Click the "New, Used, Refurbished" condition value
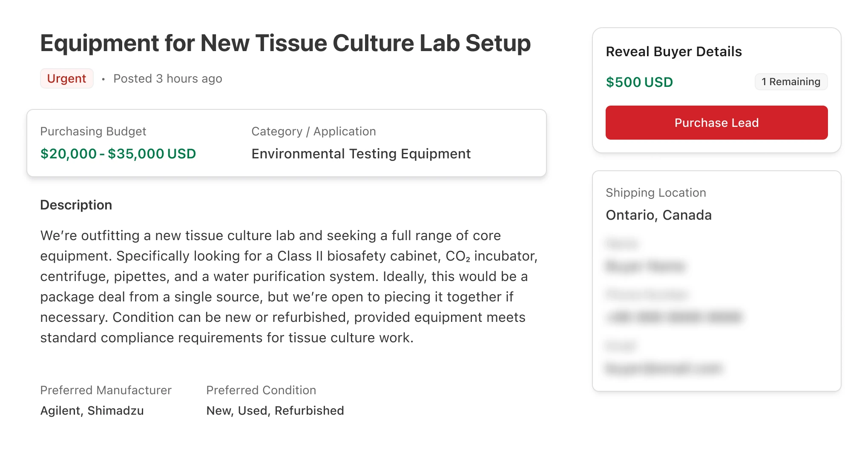The width and height of the screenshot is (868, 453). [x=275, y=411]
